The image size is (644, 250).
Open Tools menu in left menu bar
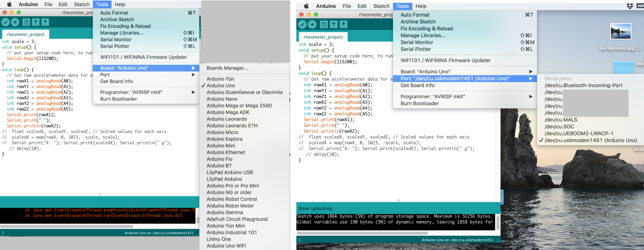[x=102, y=4]
